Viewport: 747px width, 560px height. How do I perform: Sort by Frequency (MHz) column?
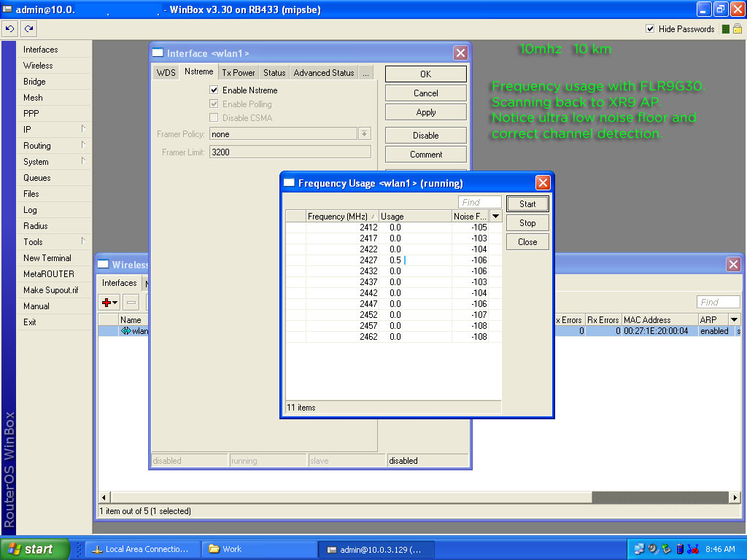click(341, 216)
